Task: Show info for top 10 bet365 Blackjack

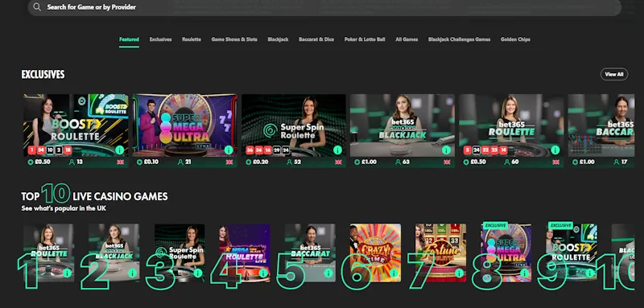Action: coord(132,273)
